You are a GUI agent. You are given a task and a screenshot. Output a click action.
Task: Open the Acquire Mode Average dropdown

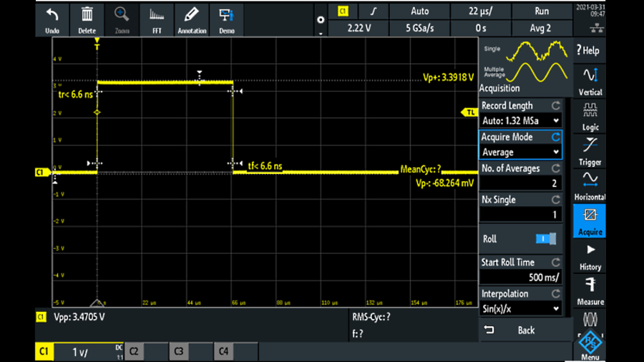click(520, 152)
